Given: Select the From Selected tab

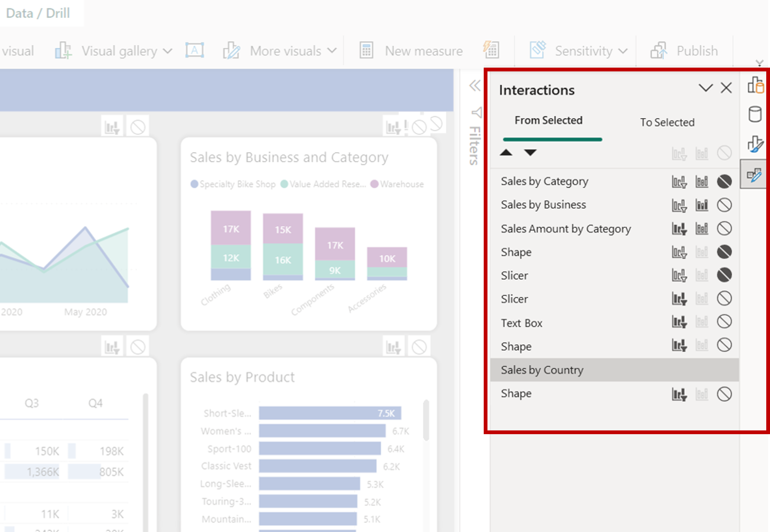Looking at the screenshot, I should [548, 120].
